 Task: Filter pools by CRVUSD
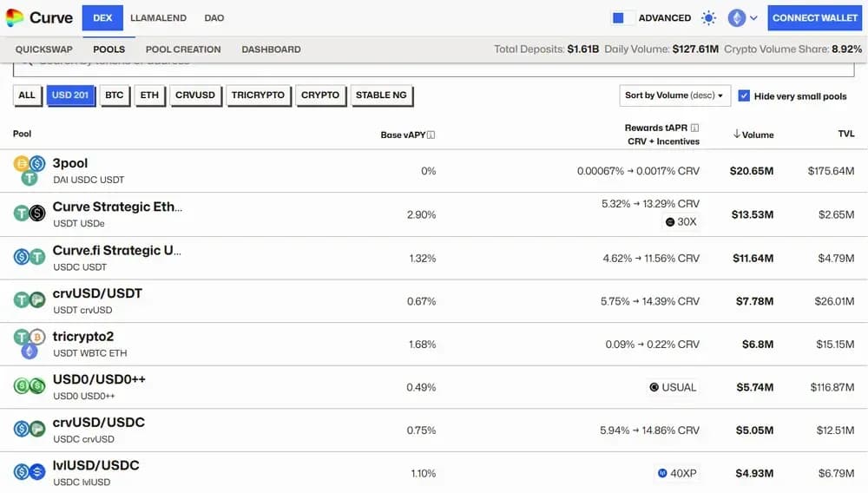pyautogui.click(x=194, y=95)
